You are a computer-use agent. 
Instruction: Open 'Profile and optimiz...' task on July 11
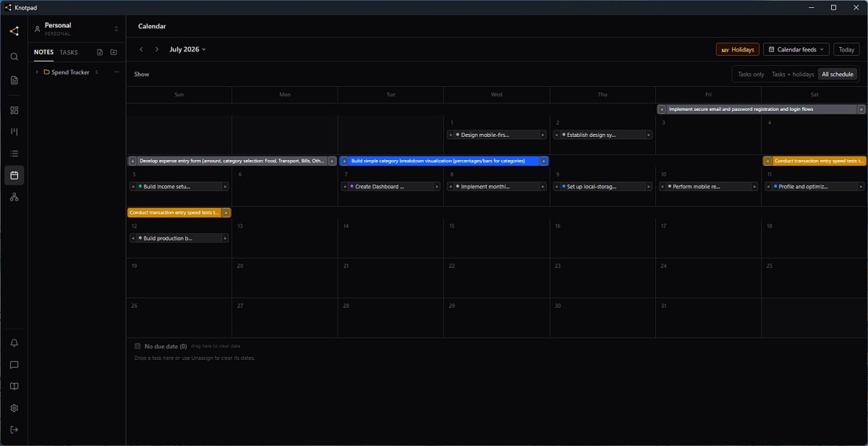click(815, 187)
